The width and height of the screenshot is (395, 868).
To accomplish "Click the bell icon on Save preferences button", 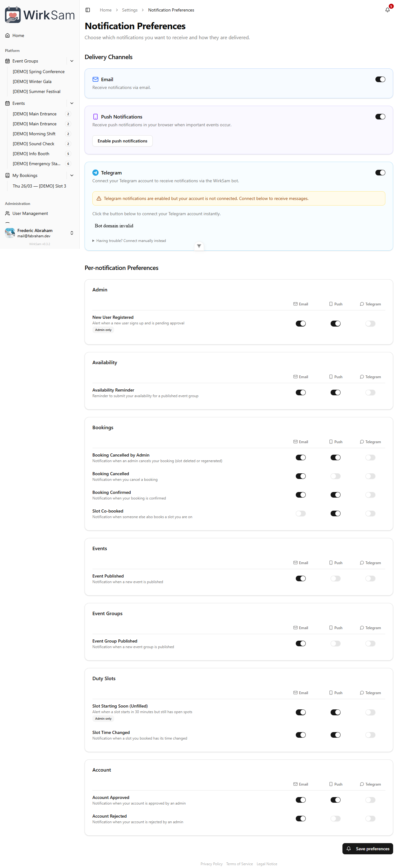I will pos(349,849).
